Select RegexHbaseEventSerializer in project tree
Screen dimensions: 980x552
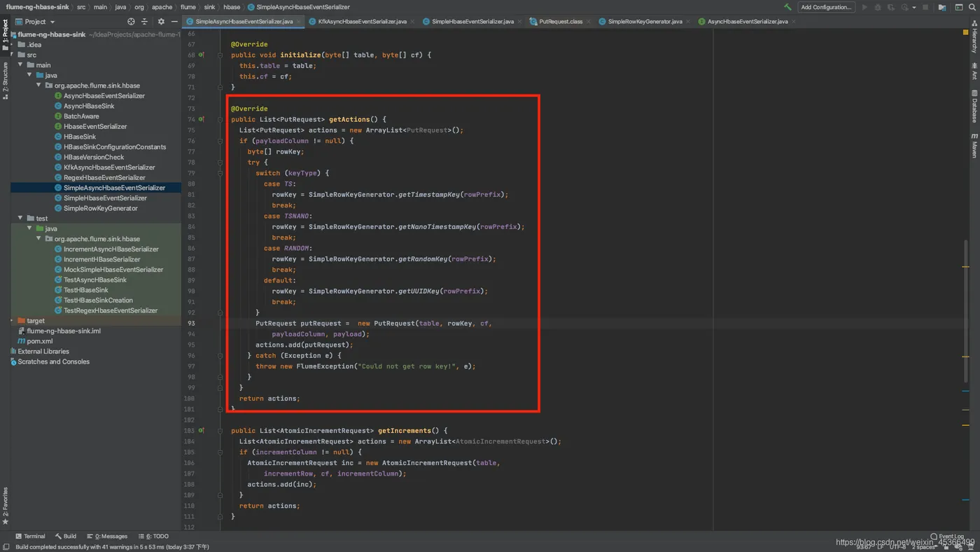click(x=104, y=178)
